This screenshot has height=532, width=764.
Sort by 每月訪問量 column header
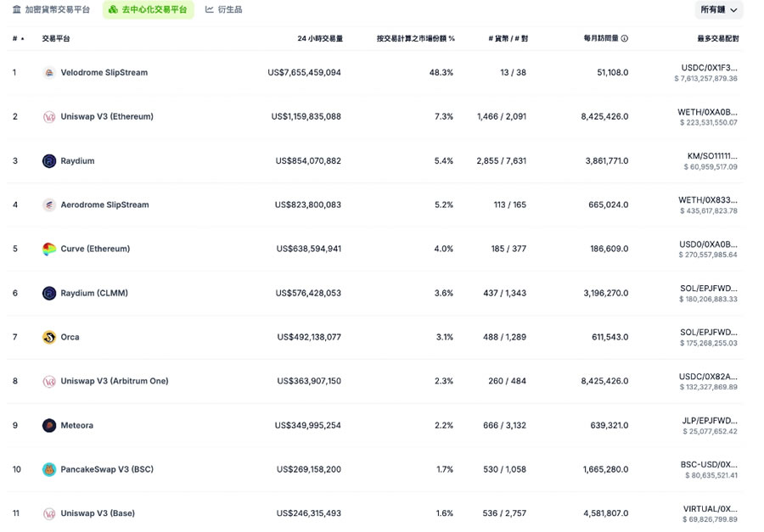click(x=601, y=38)
